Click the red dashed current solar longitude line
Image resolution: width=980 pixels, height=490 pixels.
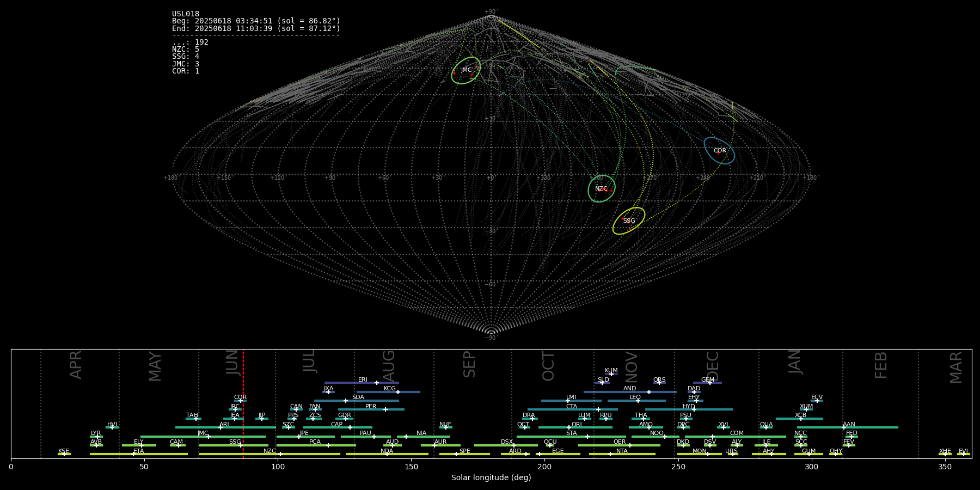243,403
